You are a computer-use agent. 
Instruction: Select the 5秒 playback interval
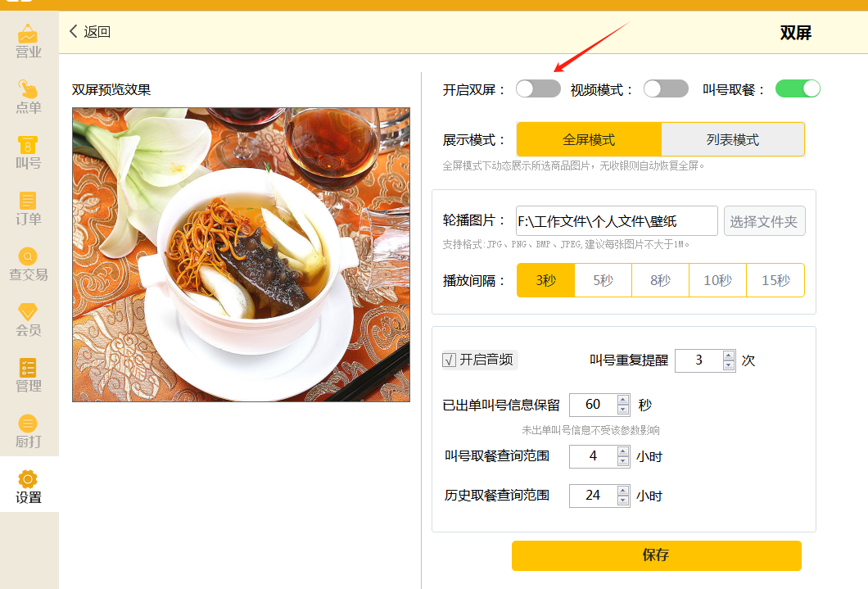coord(603,280)
